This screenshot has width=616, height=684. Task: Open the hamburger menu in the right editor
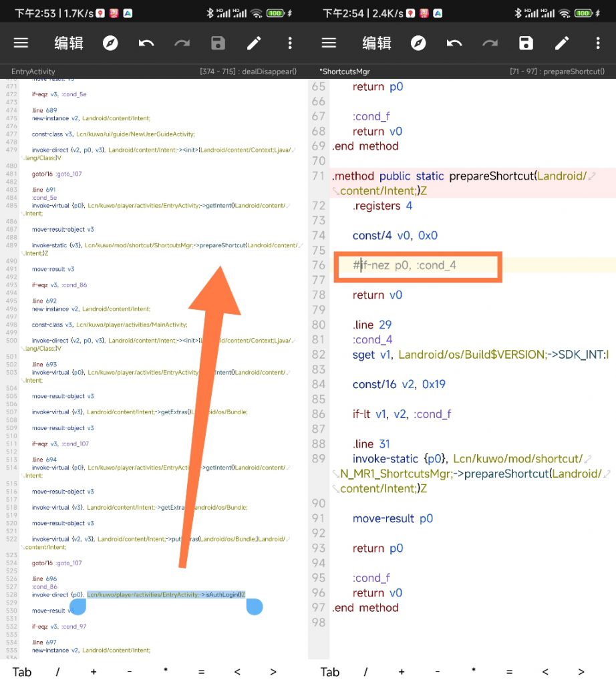point(329,43)
